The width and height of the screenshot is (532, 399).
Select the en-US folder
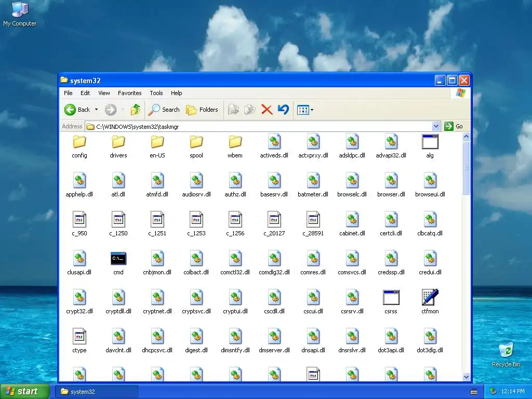(157, 147)
